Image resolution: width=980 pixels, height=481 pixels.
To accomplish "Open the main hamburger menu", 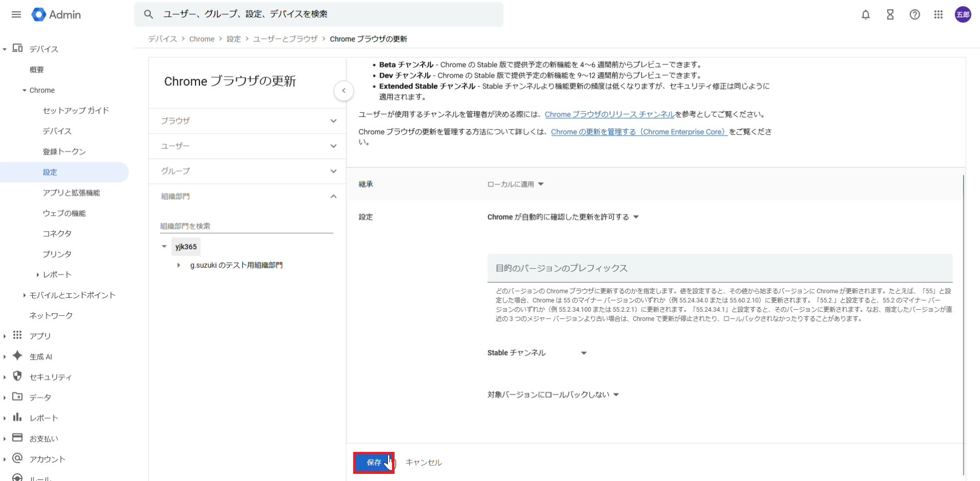I will tap(16, 14).
